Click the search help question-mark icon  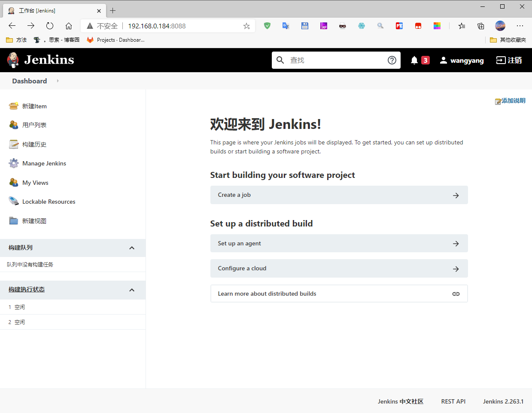pyautogui.click(x=392, y=60)
